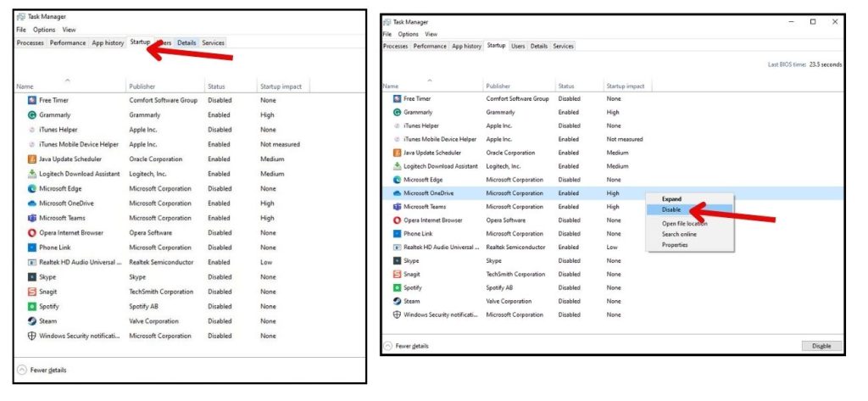Sort by Status column in right window
Image resolution: width=868 pixels, height=401 pixels.
click(x=566, y=86)
